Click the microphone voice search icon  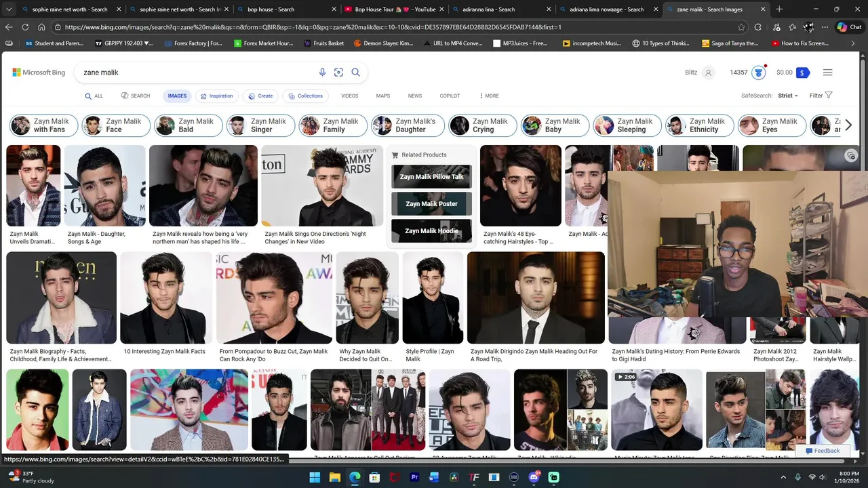tap(322, 73)
